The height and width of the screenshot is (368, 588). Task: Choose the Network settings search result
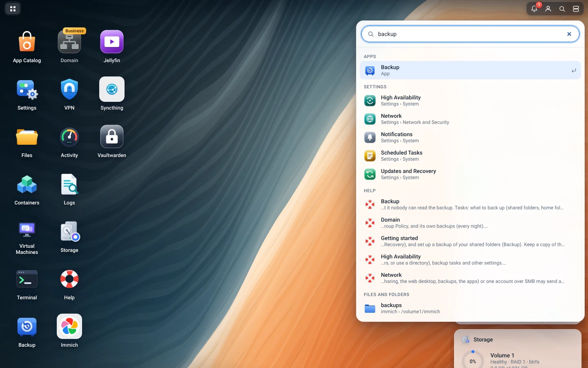point(470,119)
